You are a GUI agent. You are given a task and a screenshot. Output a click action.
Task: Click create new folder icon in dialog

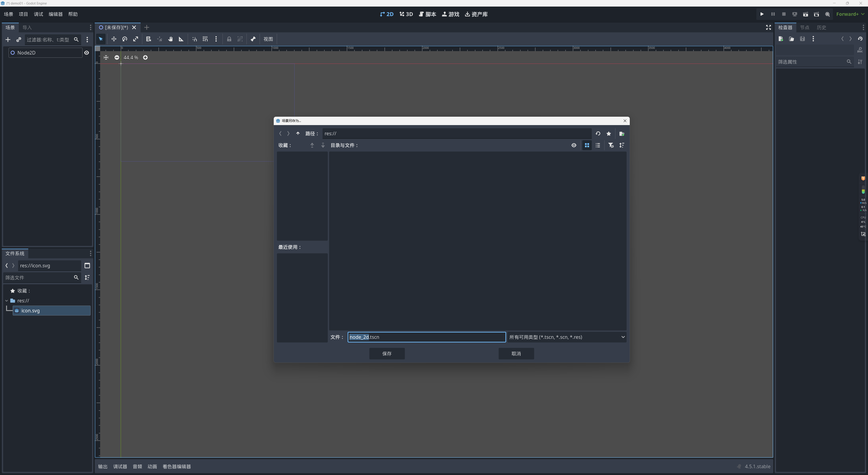click(622, 134)
